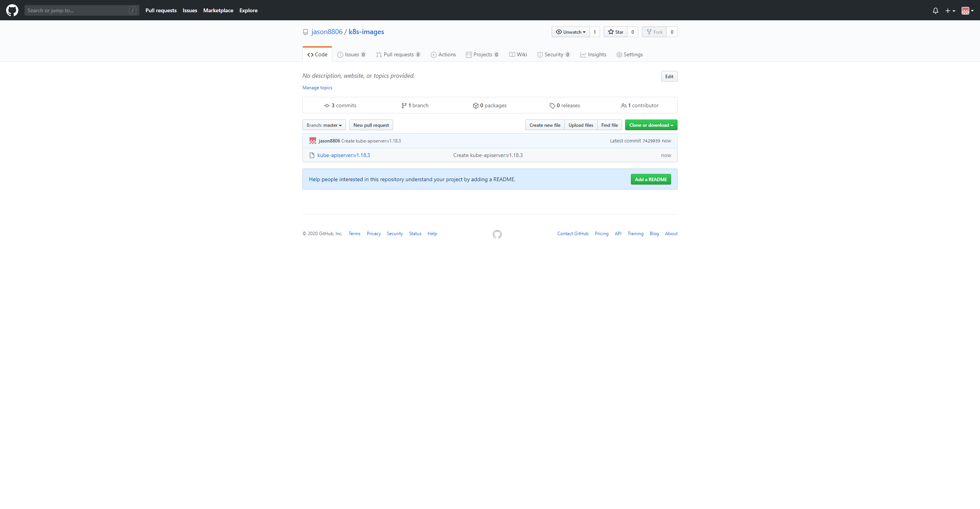Open the plus create-new dropdown
The height and width of the screenshot is (509, 980).
[x=950, y=11]
